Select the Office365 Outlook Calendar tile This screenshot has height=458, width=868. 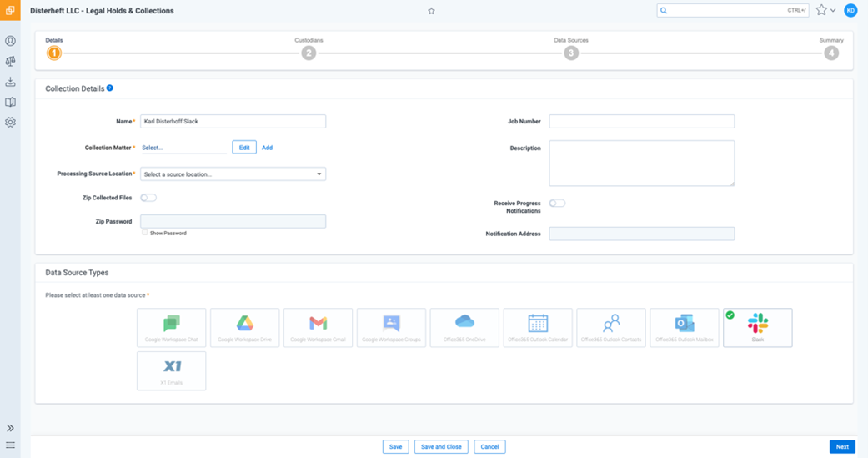pyautogui.click(x=538, y=327)
